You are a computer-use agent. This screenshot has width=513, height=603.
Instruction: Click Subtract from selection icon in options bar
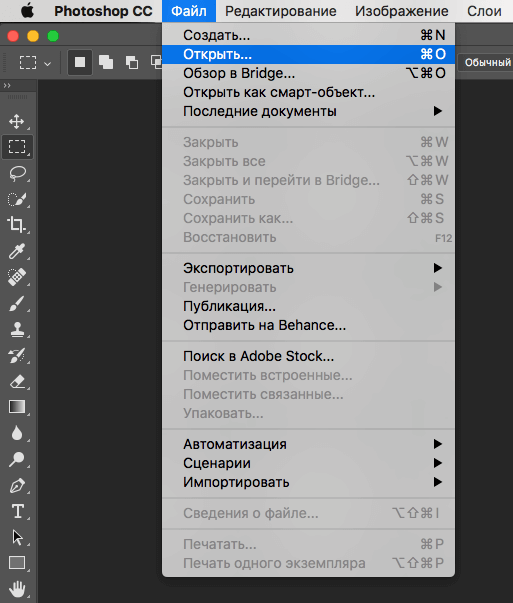(132, 62)
